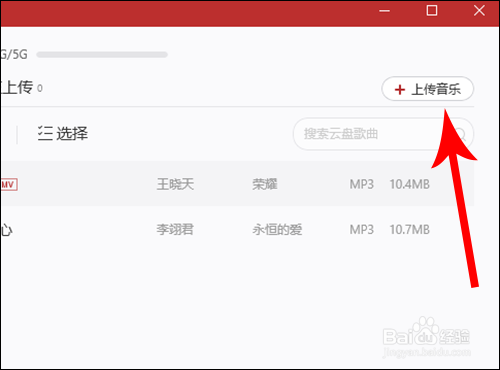500x370 pixels.
Task: Click the cloud storage capacity bar
Action: point(102,54)
